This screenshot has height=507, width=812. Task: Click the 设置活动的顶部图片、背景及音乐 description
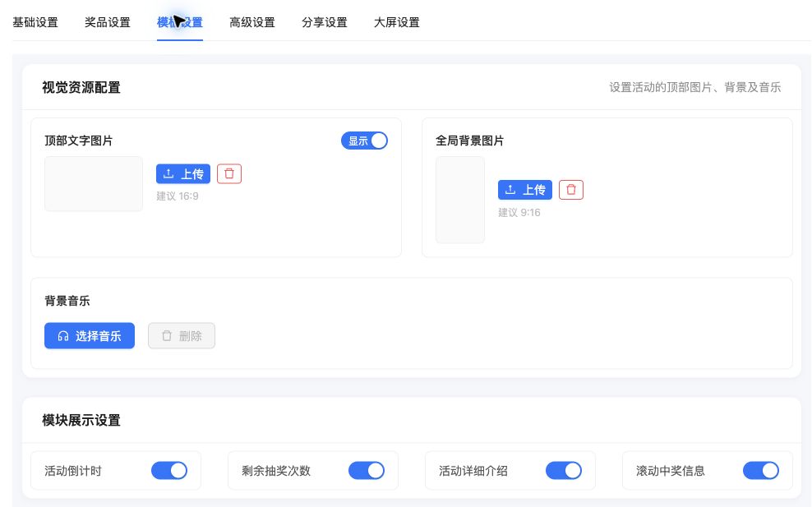pyautogui.click(x=695, y=88)
